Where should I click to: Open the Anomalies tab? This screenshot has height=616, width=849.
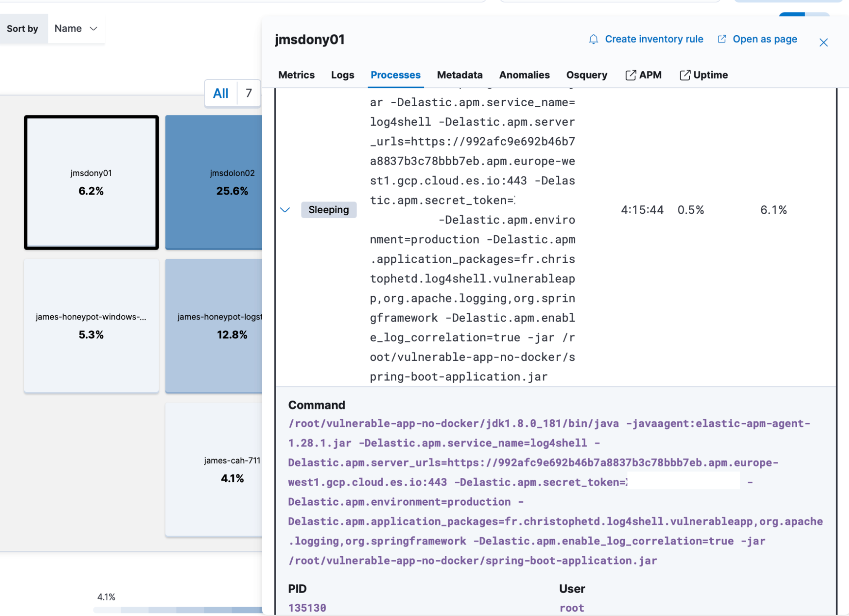click(524, 75)
